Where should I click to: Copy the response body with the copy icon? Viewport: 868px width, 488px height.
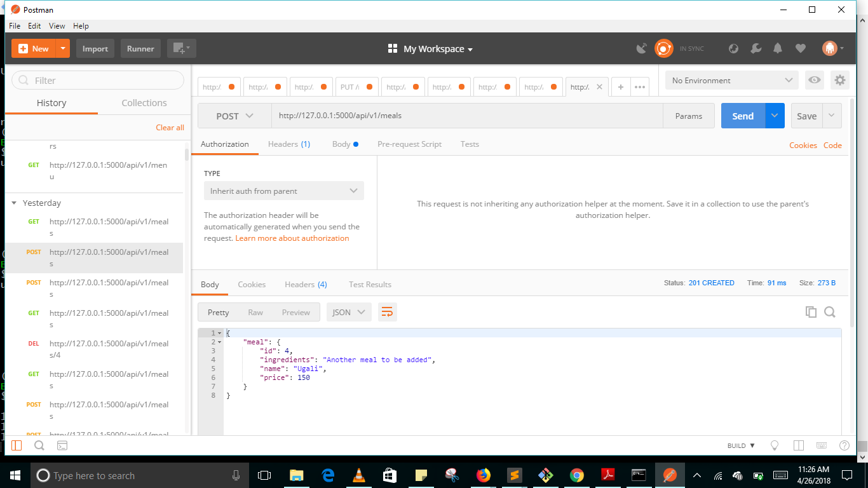tap(811, 312)
